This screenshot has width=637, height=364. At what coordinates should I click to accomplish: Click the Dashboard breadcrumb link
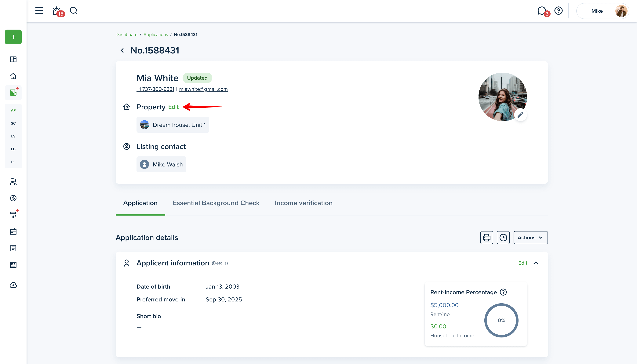pyautogui.click(x=126, y=35)
